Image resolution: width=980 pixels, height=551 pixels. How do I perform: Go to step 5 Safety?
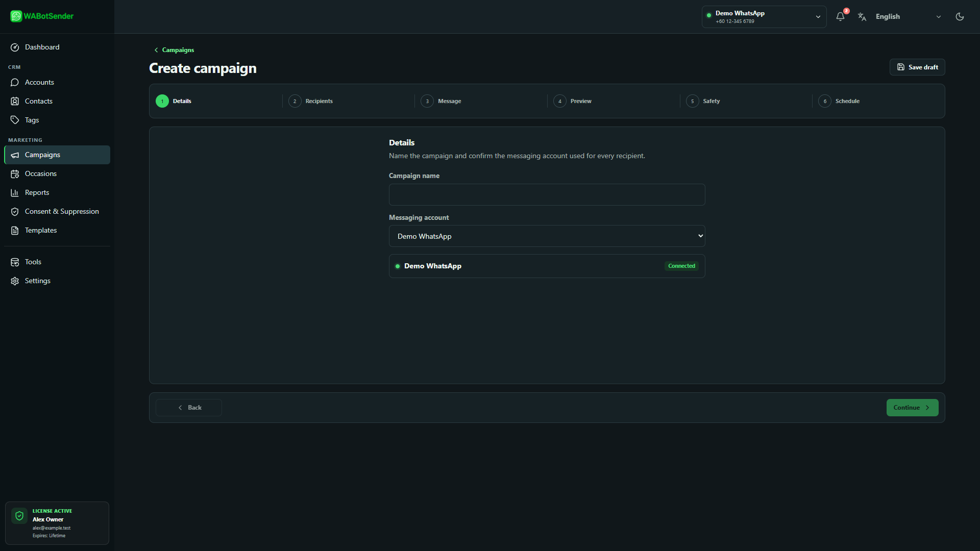click(703, 101)
